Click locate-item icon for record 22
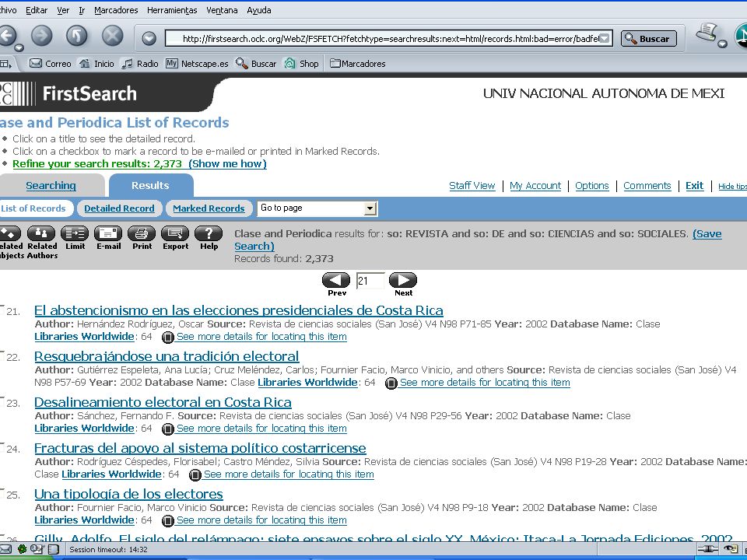Viewport: 747px width, 560px height. click(x=391, y=383)
